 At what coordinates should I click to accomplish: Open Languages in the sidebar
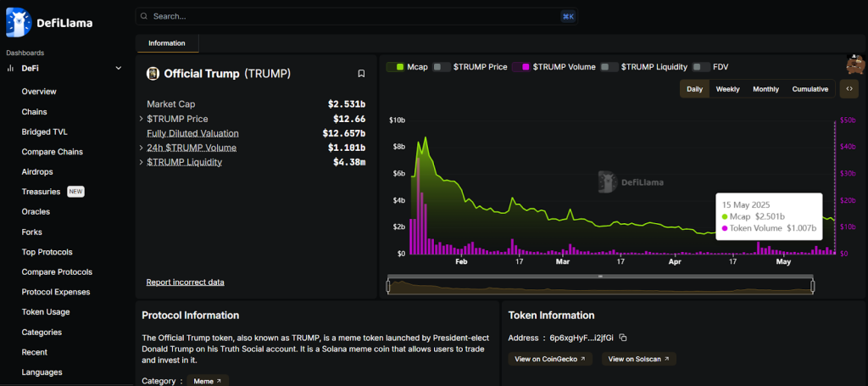42,372
